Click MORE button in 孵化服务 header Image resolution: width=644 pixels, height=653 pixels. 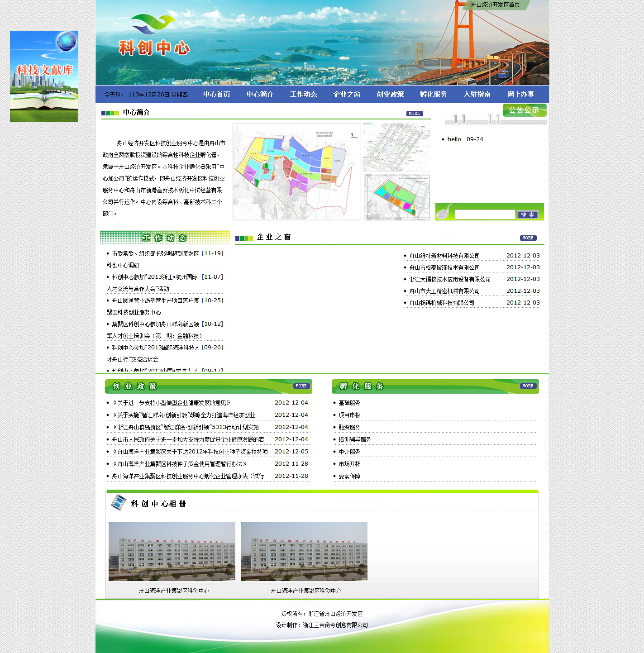[x=528, y=386]
